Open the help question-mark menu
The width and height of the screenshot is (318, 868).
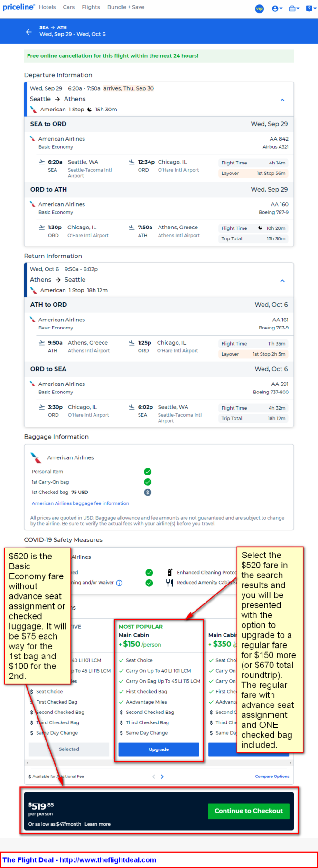(310, 9)
